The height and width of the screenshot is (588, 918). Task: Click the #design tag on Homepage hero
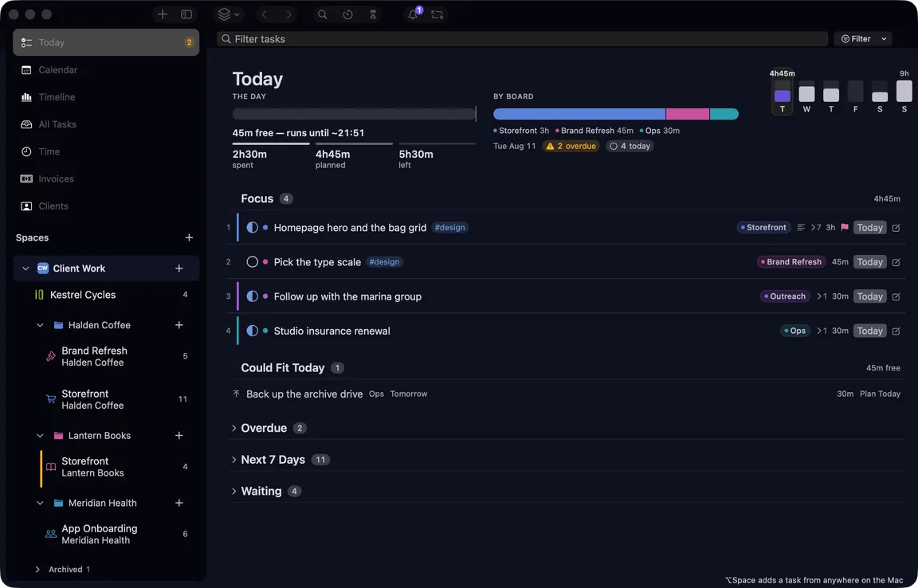pos(449,227)
